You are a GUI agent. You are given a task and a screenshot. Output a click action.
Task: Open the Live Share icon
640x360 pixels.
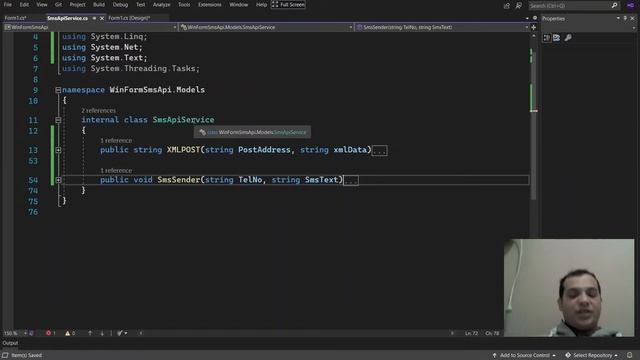[507, 5]
